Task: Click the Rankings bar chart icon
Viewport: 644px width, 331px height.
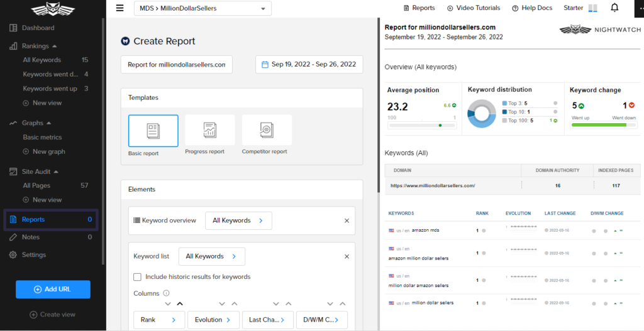Action: (x=13, y=46)
